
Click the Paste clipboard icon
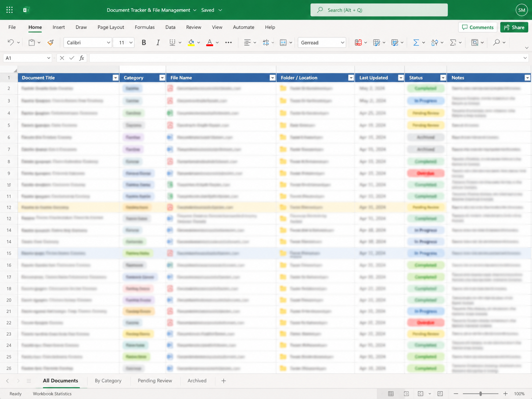pos(32,43)
